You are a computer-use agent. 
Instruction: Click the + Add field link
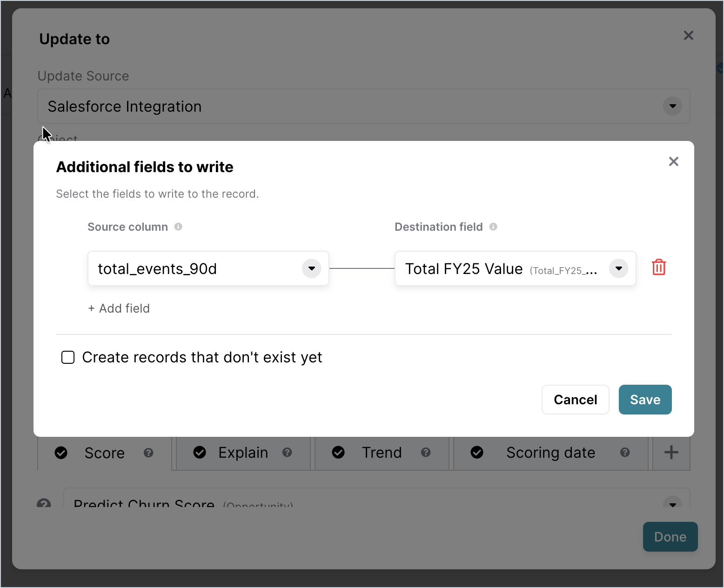[x=119, y=308]
